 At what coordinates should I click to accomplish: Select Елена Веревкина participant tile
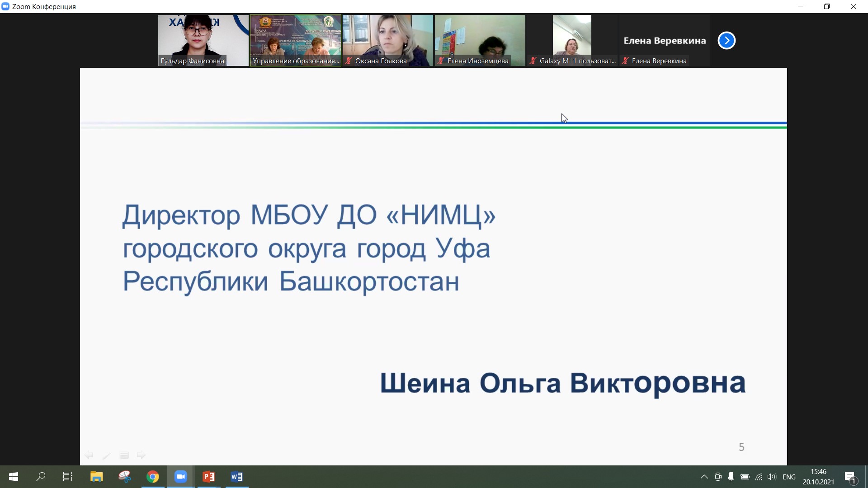click(x=665, y=40)
